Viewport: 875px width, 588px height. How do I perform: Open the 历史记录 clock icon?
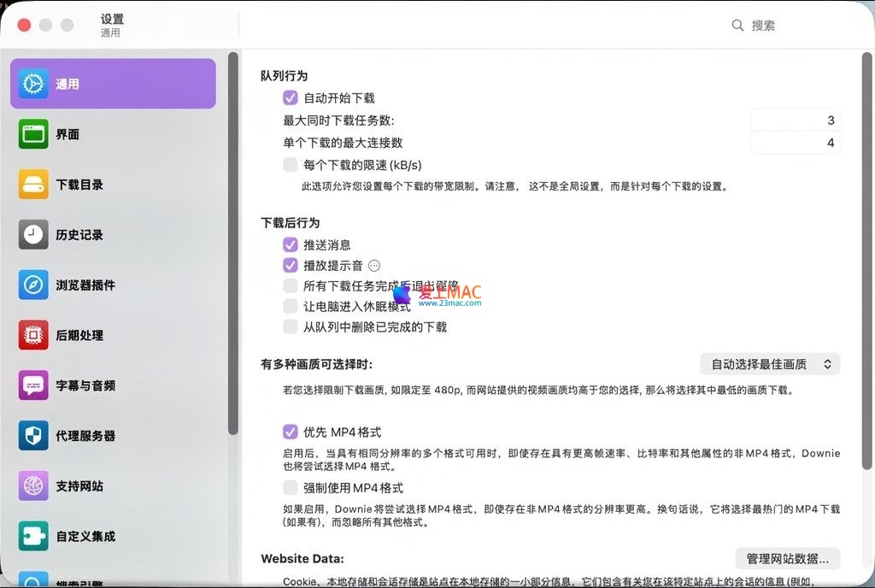point(33,235)
